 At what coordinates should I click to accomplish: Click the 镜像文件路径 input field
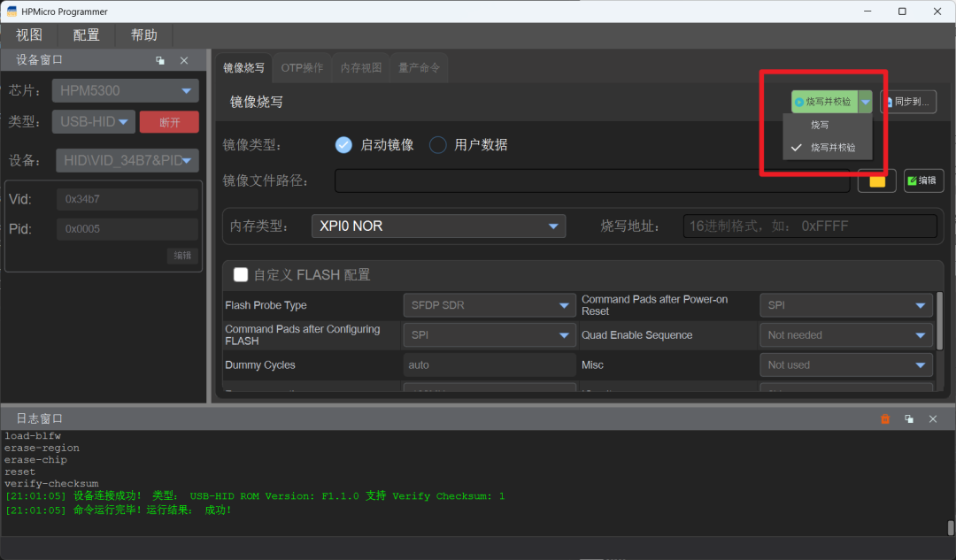point(592,181)
